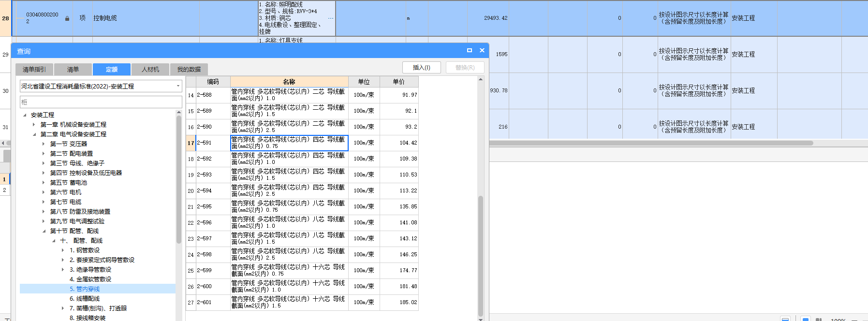Click value 1595 in row 29
The width and height of the screenshot is (868, 321).
coord(501,55)
